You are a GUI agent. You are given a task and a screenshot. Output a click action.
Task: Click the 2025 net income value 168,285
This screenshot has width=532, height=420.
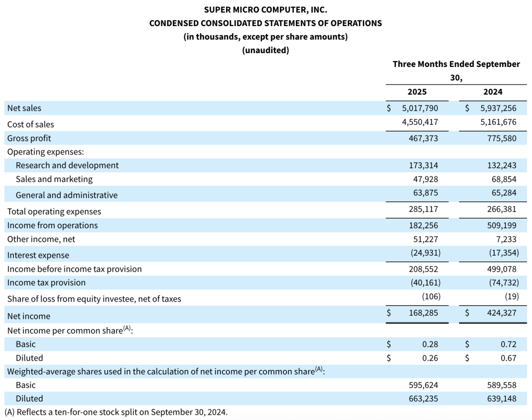(x=423, y=313)
